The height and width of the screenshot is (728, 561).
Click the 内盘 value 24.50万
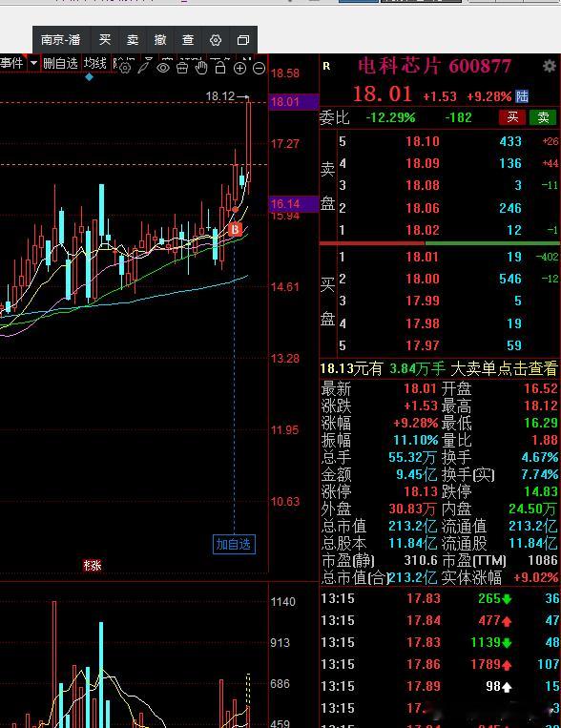(x=532, y=509)
